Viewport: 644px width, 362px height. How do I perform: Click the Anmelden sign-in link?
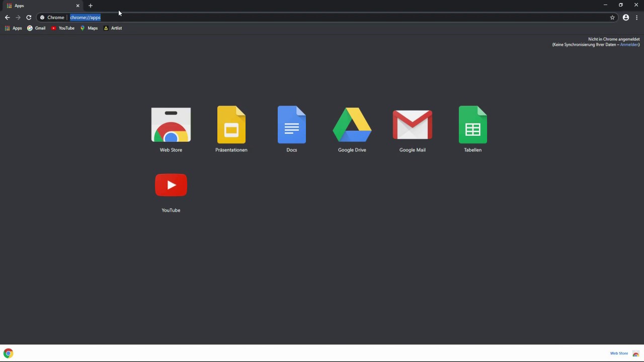[629, 45]
